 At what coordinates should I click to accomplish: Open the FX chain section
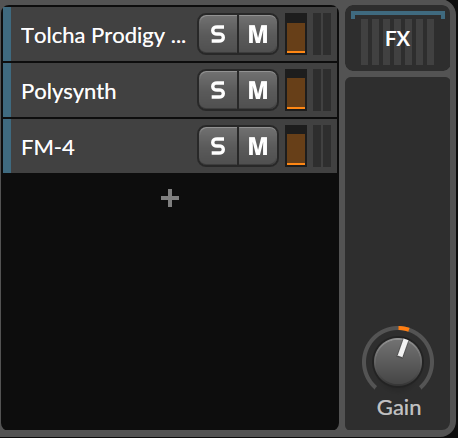point(398,38)
